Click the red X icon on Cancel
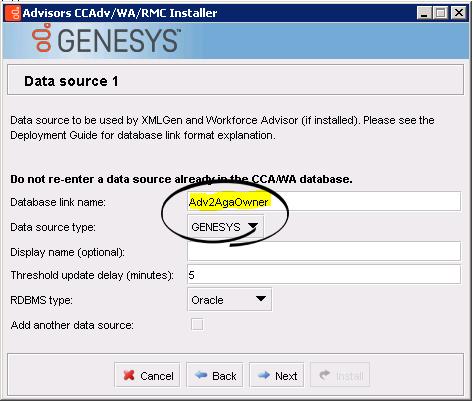 [129, 375]
